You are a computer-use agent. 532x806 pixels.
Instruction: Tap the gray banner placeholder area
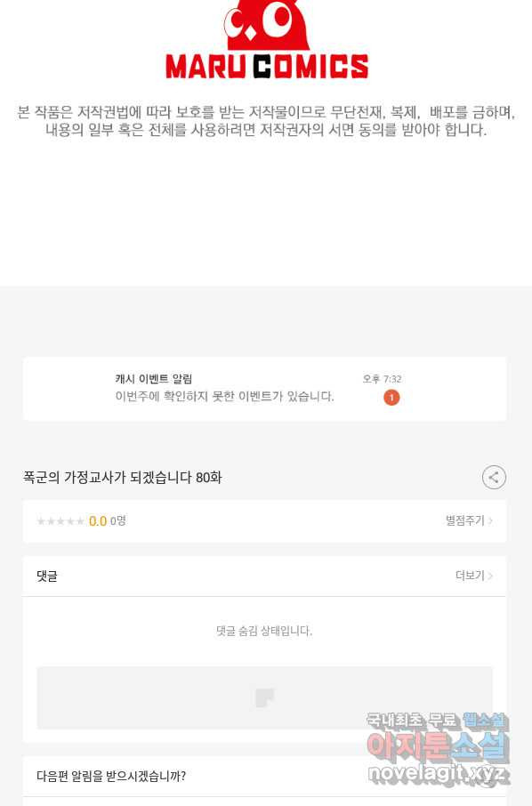tap(265, 697)
